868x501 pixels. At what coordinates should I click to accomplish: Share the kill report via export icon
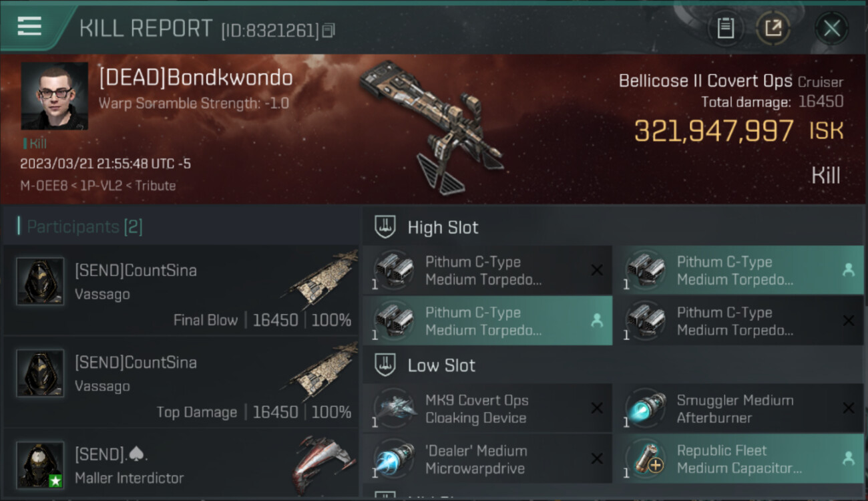(x=773, y=28)
